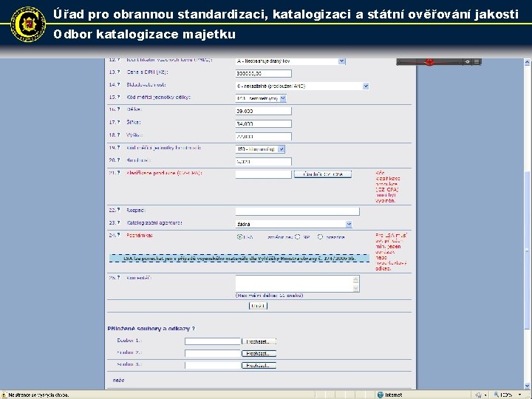Show help for field 22 Rozpad
This screenshot has width=532, height=399.
pos(119,210)
